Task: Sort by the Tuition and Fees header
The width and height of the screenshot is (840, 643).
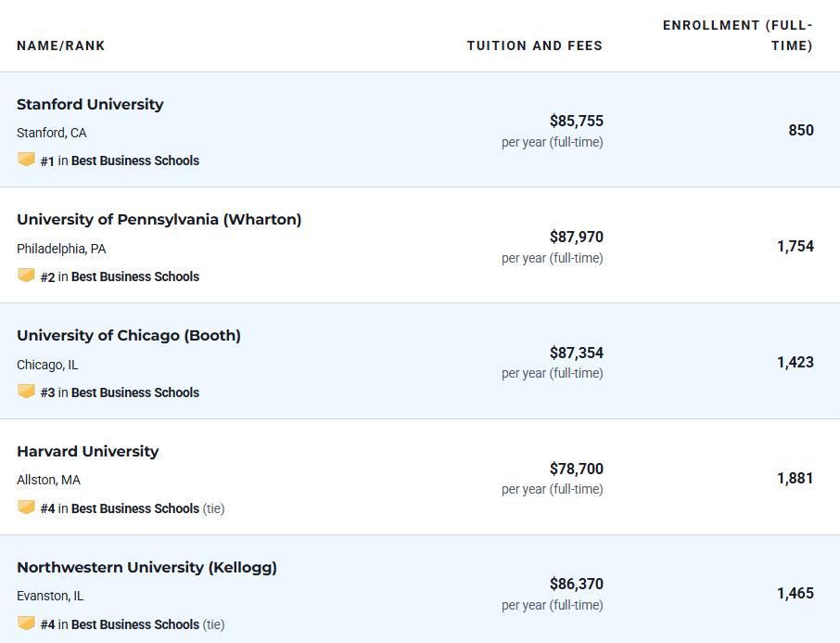Action: (x=535, y=45)
